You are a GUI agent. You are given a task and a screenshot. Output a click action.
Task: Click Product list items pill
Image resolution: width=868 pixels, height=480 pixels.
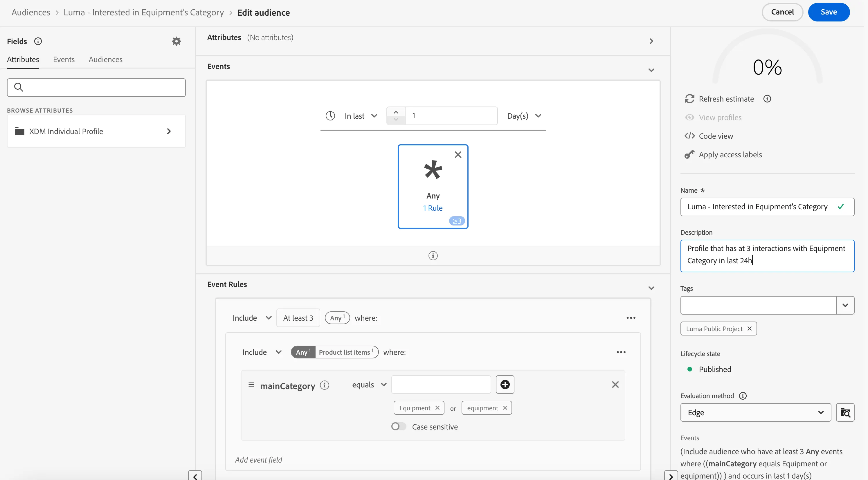346,352
